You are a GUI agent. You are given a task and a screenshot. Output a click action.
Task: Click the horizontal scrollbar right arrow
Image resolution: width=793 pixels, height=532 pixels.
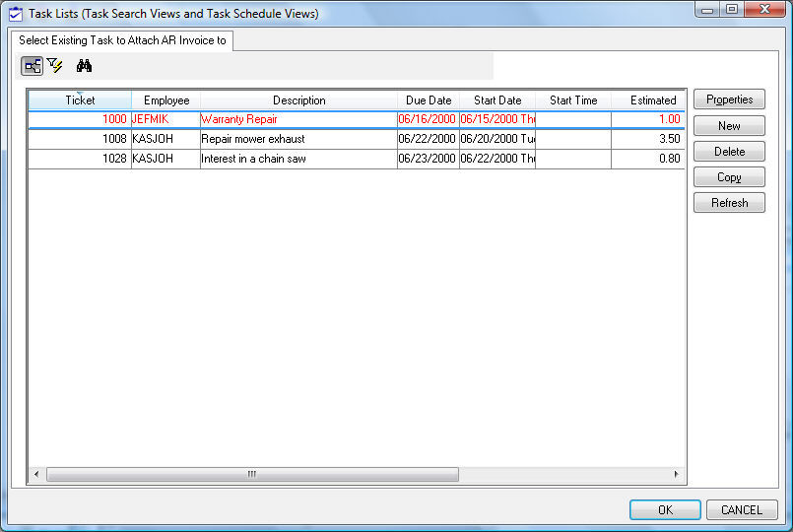coord(676,475)
